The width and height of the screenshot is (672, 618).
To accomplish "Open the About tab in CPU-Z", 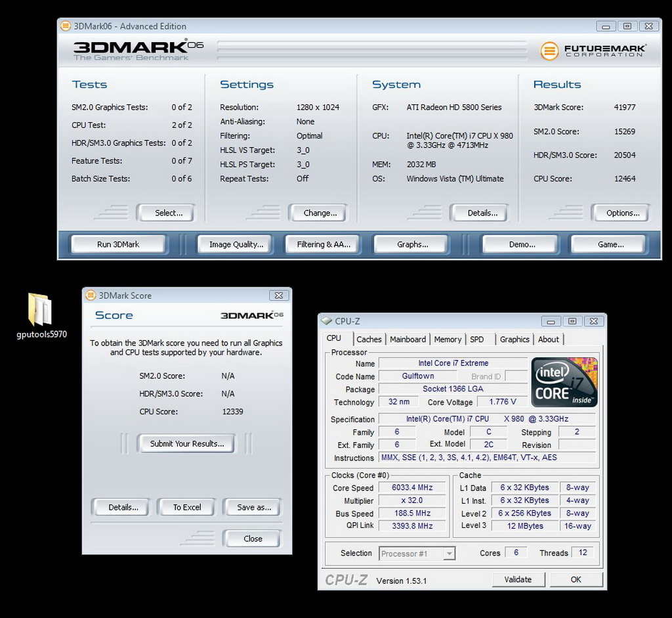I will tap(548, 340).
